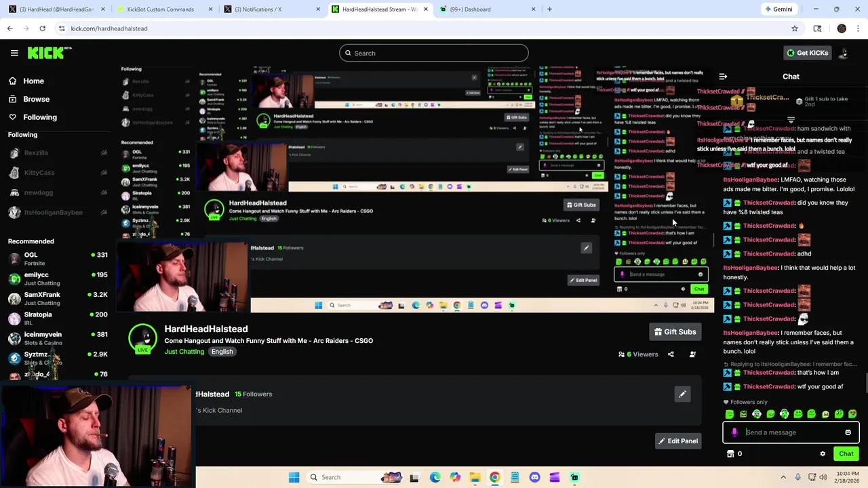Show hidden system tray icons

(783, 477)
